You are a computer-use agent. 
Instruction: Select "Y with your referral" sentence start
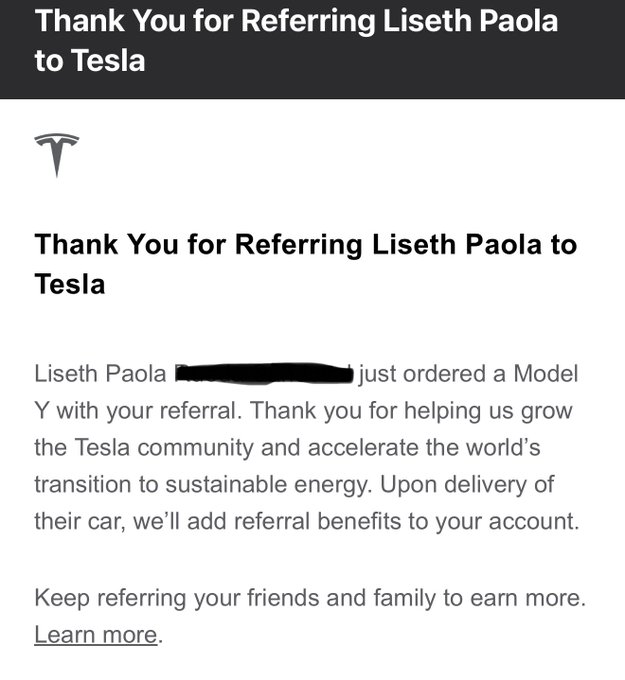(x=138, y=411)
